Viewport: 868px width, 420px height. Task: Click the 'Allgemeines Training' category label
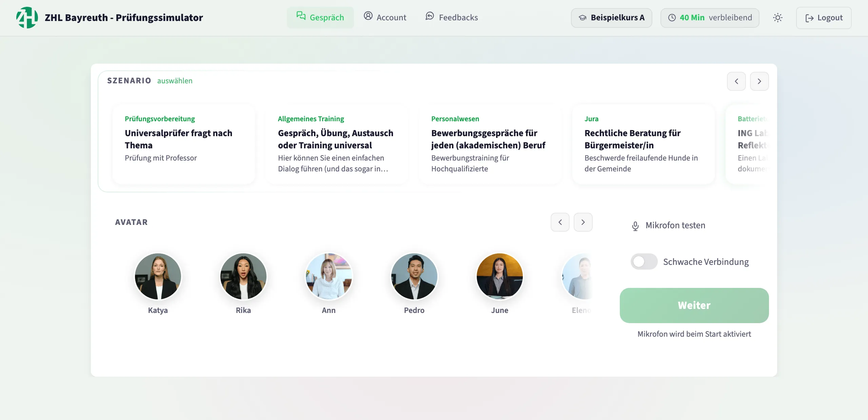point(311,119)
